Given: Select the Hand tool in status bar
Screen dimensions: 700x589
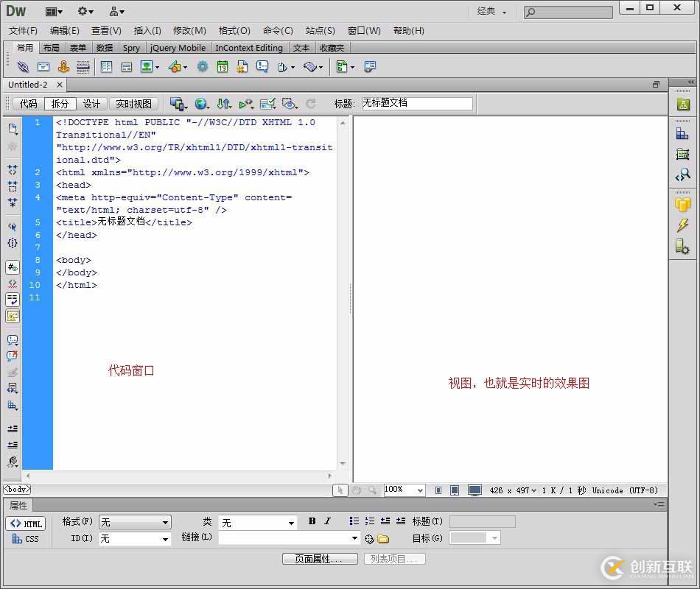Looking at the screenshot, I should (357, 490).
